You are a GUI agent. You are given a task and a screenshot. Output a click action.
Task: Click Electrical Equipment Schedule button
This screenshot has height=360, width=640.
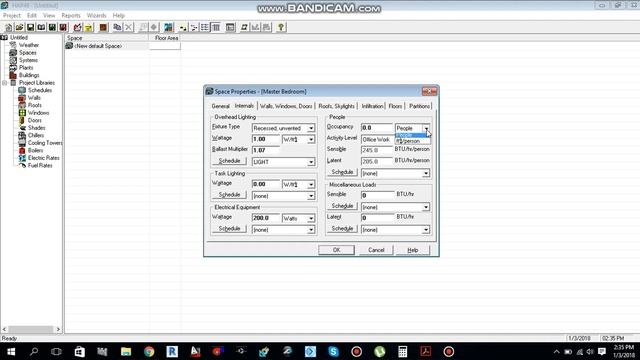coord(229,229)
